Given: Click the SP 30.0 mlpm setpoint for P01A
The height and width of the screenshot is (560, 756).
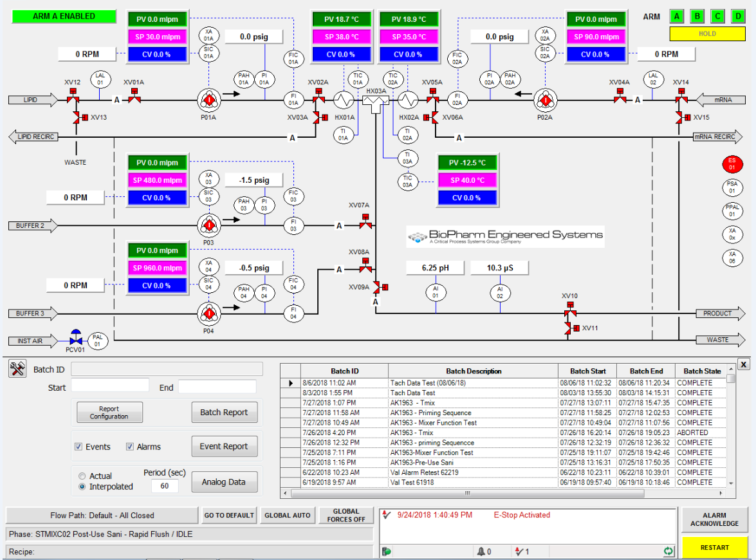Looking at the screenshot, I should click(x=158, y=37).
